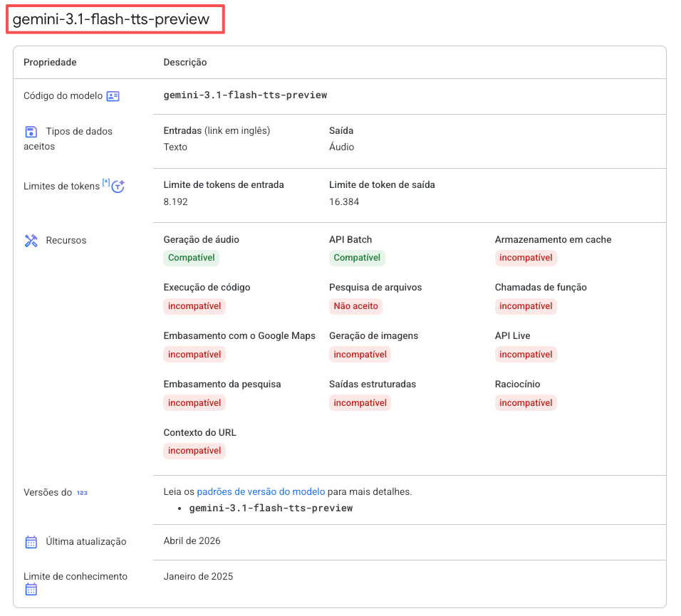The width and height of the screenshot is (681, 616).
Task: Click the 8.192 input token limit
Action: coord(175,202)
